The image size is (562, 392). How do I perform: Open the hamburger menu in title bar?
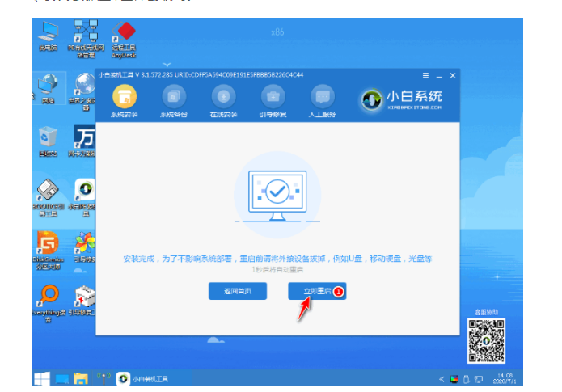(424, 75)
